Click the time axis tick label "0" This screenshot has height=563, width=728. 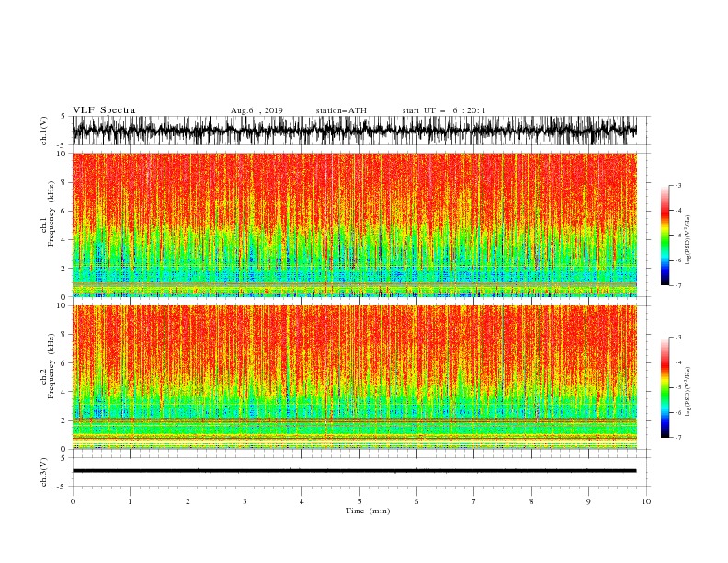73,501
